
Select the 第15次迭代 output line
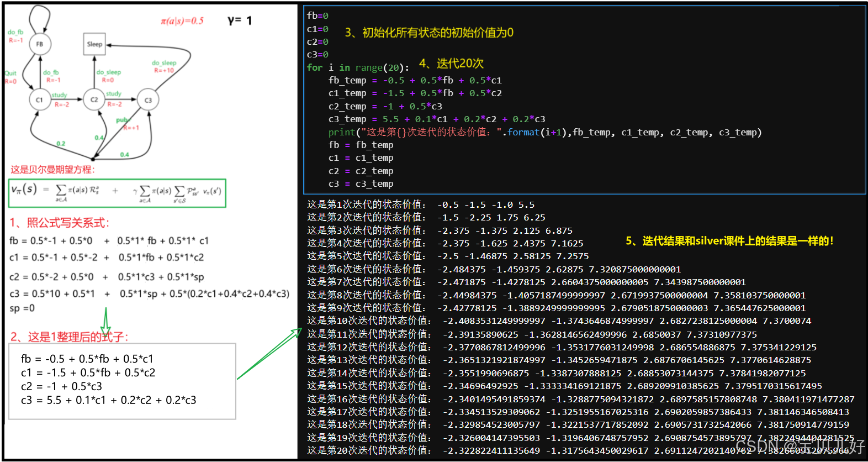(565, 386)
